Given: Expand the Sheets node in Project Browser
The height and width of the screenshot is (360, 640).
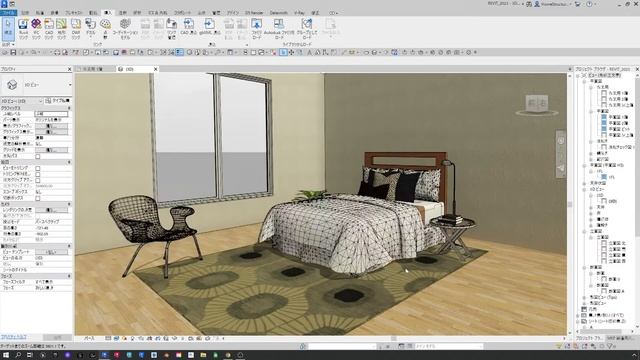Looking at the screenshot, I should coord(578,321).
